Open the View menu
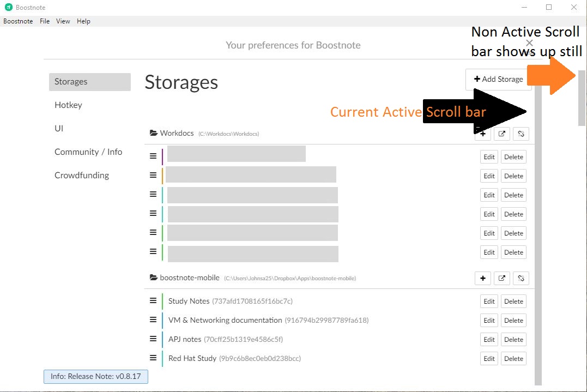The height and width of the screenshot is (392, 587). tap(63, 21)
